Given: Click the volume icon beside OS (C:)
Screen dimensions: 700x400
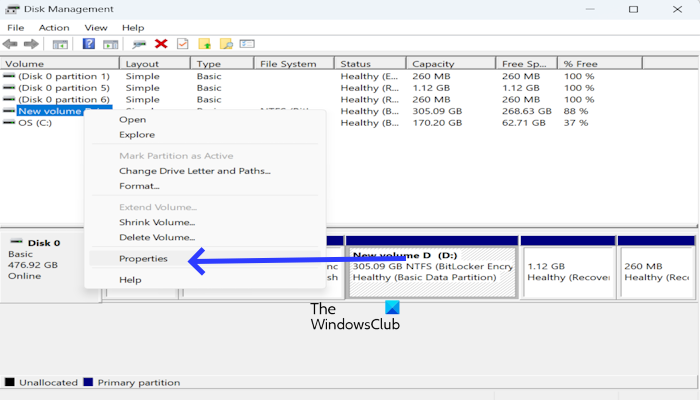Looking at the screenshot, I should (9, 123).
